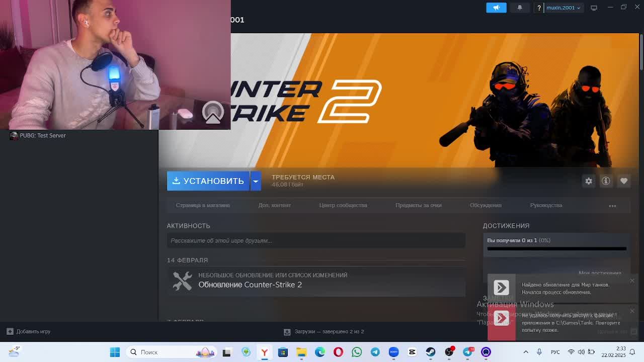Open the Руководства tab

coord(546,205)
